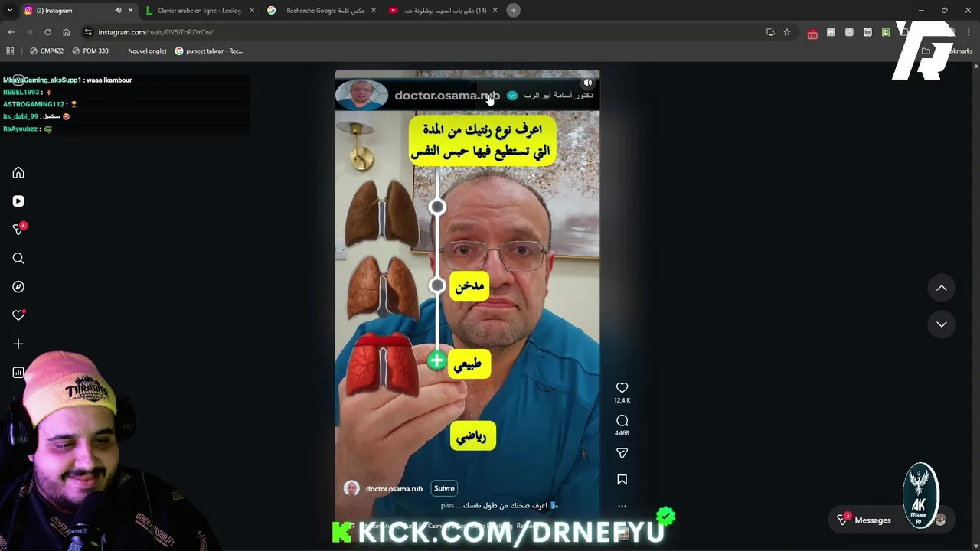This screenshot has height=551, width=980.
Task: Go to the previous reel with up chevron
Action: [x=942, y=288]
